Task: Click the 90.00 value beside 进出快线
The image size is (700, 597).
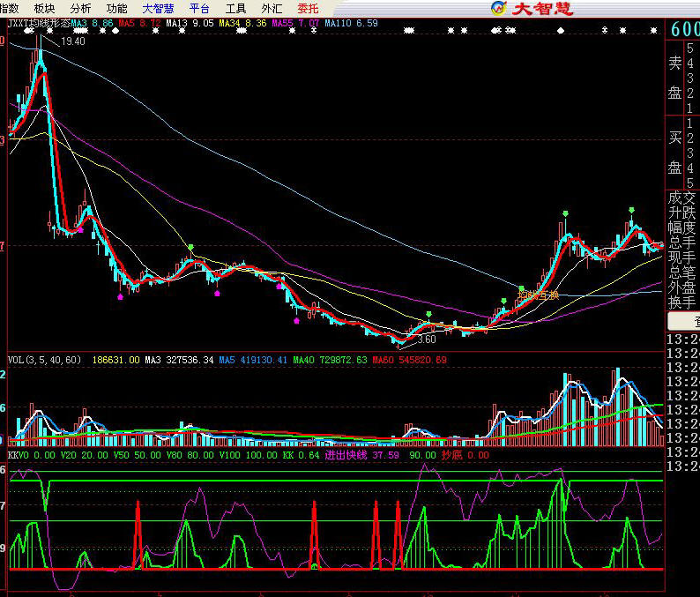Action: pos(423,455)
